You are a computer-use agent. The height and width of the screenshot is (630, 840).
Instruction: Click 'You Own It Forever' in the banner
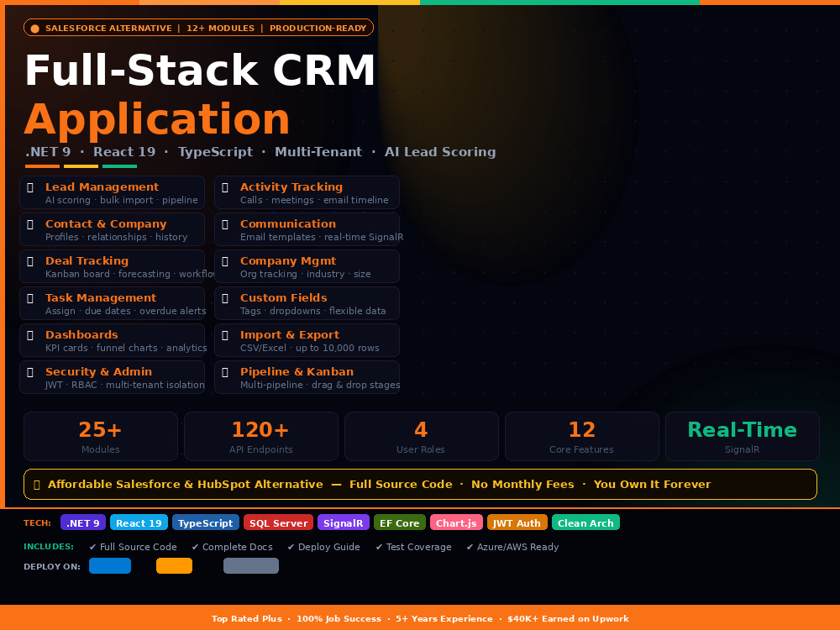652,485
